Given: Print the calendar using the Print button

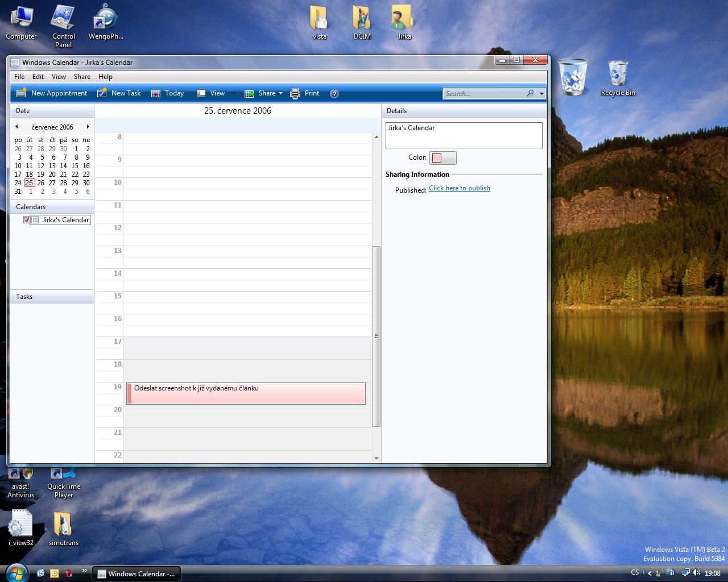Looking at the screenshot, I should point(305,93).
